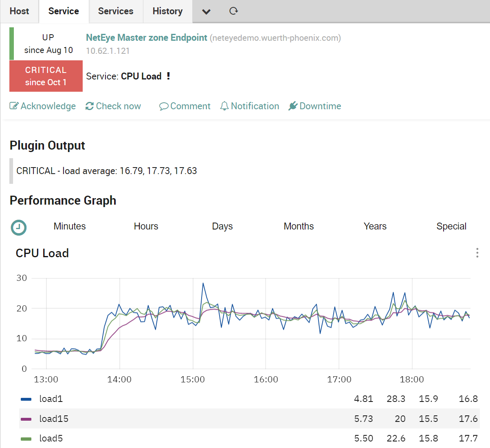Toggle visibility of the load1 series
The image size is (490, 448).
tap(51, 399)
